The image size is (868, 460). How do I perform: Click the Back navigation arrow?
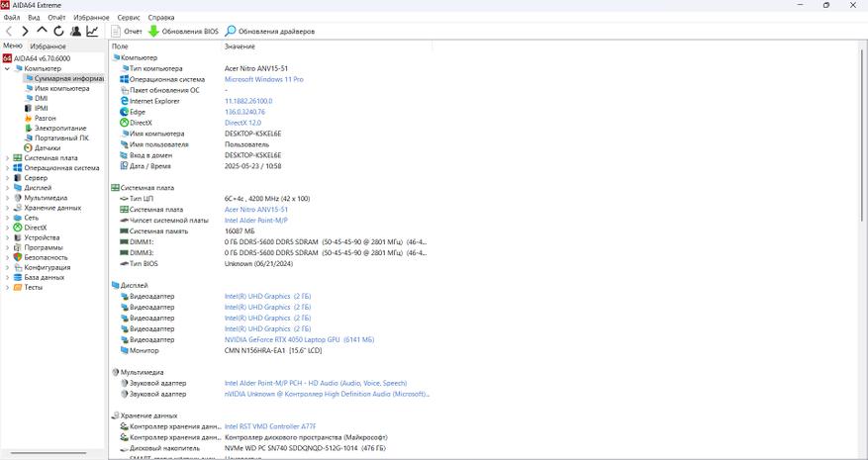click(9, 32)
